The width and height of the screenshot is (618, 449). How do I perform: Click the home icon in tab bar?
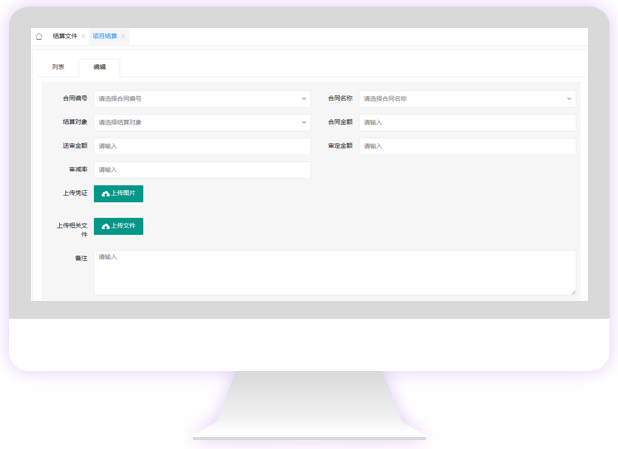pos(39,36)
